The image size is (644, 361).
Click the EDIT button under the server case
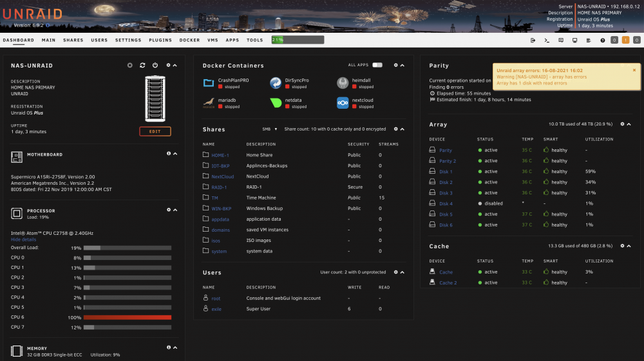pyautogui.click(x=155, y=131)
